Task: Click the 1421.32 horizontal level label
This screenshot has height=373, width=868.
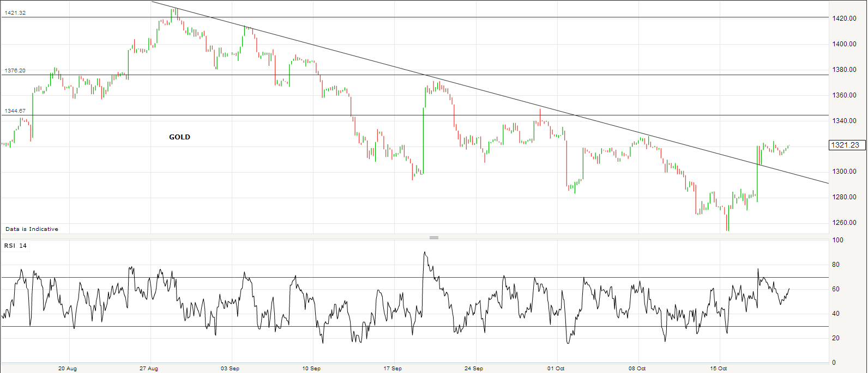Action: pyautogui.click(x=15, y=13)
